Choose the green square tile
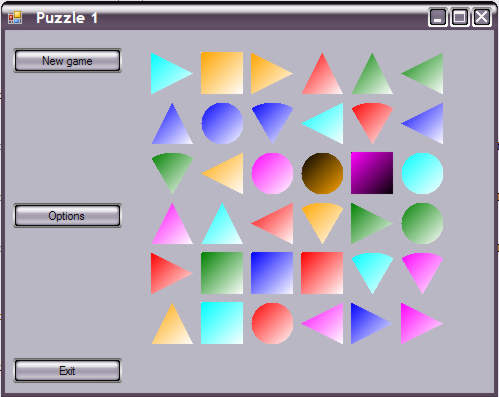 coord(222,273)
